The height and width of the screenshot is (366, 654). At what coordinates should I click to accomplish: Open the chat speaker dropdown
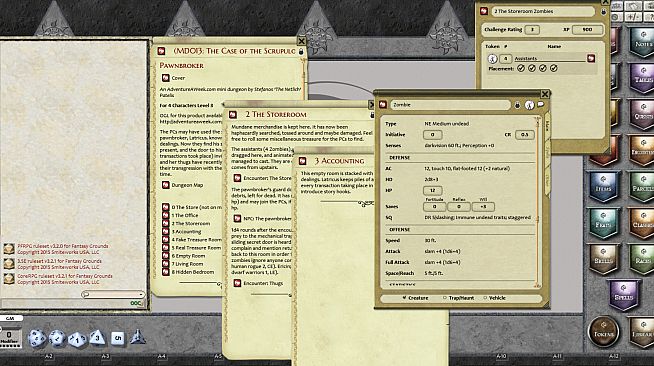113,294
